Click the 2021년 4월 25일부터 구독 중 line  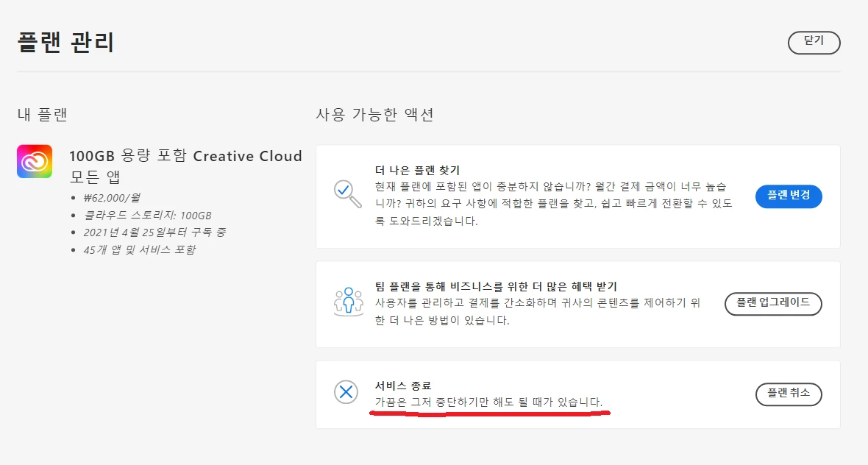pos(154,232)
